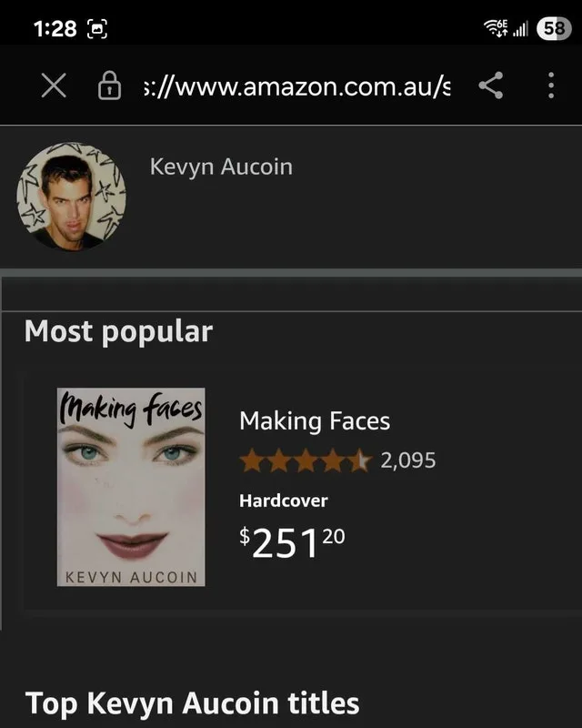The image size is (582, 728).
Task: Open the three-dot browser overflow menu
Action: click(549, 86)
